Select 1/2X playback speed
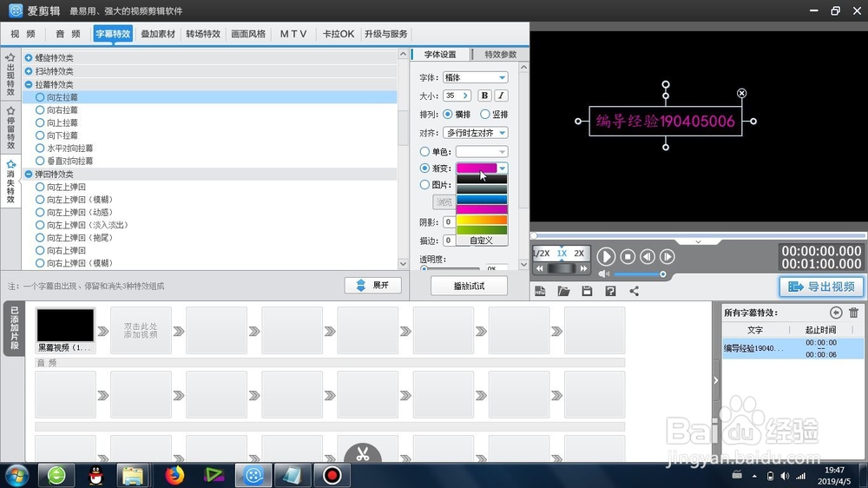868x488 pixels. click(x=542, y=254)
